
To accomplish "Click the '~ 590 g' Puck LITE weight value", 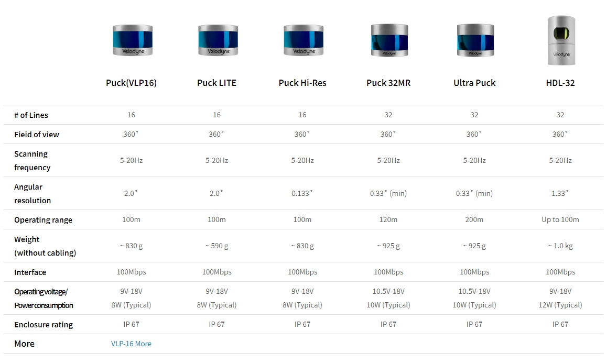I will [x=217, y=246].
